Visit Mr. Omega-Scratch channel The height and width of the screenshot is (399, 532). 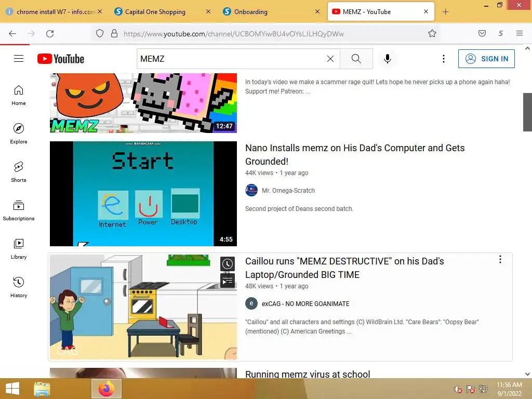click(288, 191)
